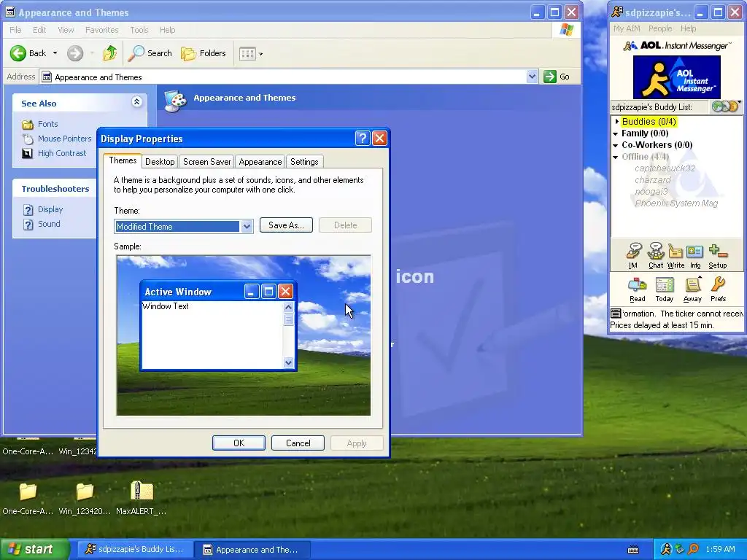Image resolution: width=747 pixels, height=560 pixels.
Task: Open the address bar dropdown arrow
Action: 532,77
